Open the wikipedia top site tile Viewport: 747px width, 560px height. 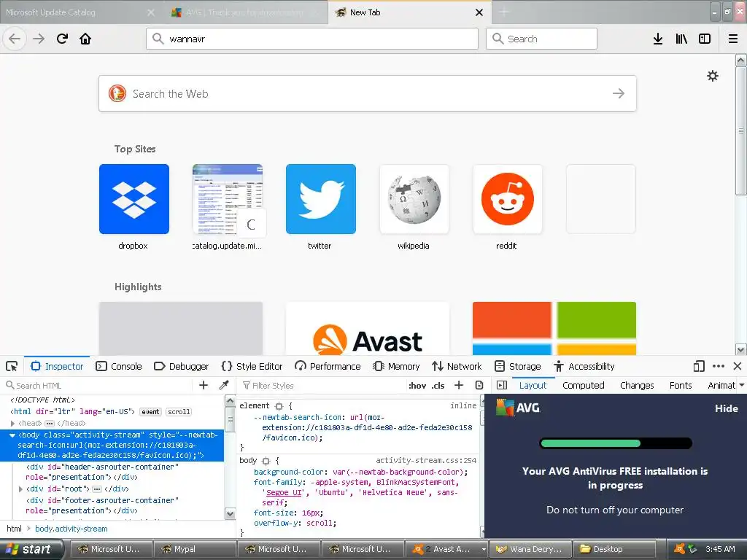[414, 199]
